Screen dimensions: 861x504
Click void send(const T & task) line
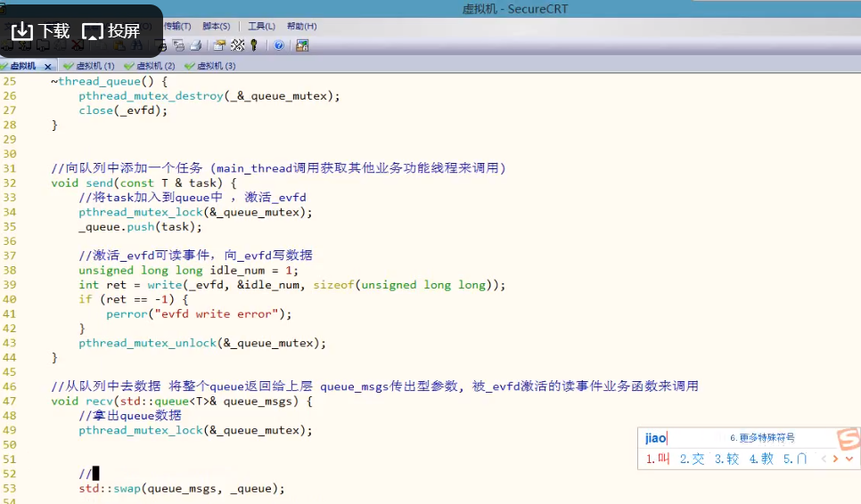click(x=143, y=183)
